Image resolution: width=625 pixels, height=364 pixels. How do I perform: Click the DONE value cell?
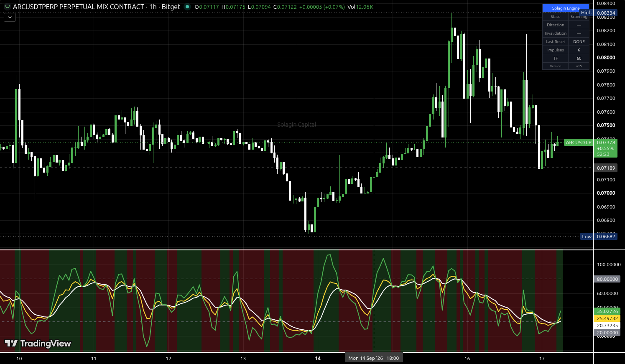(x=579, y=42)
